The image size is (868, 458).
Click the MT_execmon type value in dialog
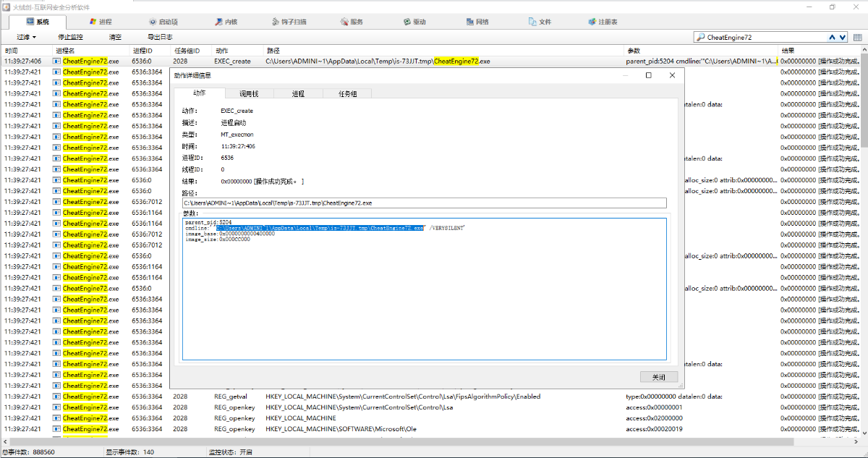tap(237, 135)
